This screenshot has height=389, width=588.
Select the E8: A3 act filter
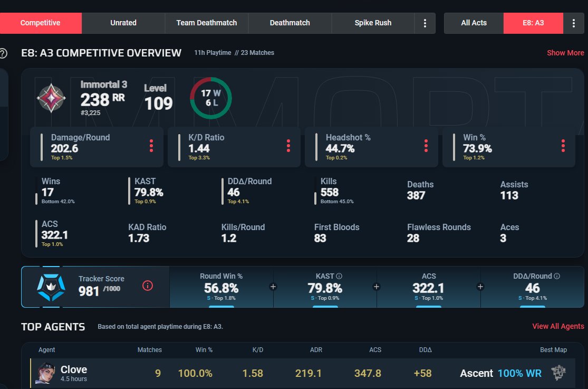533,23
